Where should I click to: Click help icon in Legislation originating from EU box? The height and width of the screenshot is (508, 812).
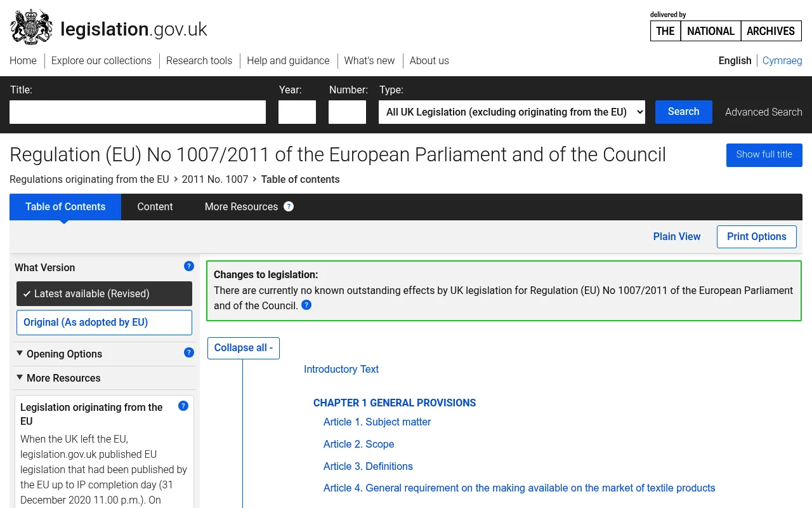tap(183, 406)
